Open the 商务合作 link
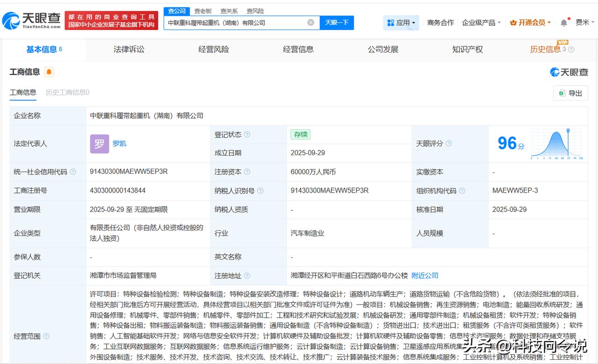Image resolution: width=598 pixels, height=364 pixels. coord(441,22)
